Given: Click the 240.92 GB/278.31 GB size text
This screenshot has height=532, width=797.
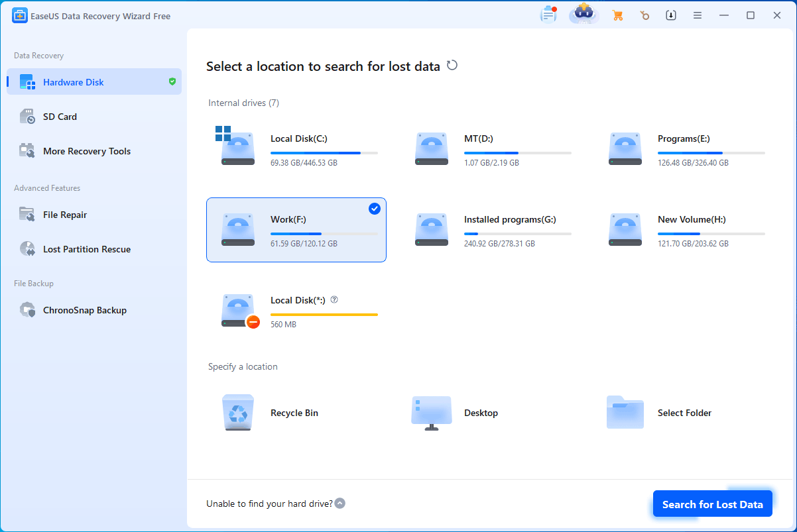Looking at the screenshot, I should tap(499, 244).
